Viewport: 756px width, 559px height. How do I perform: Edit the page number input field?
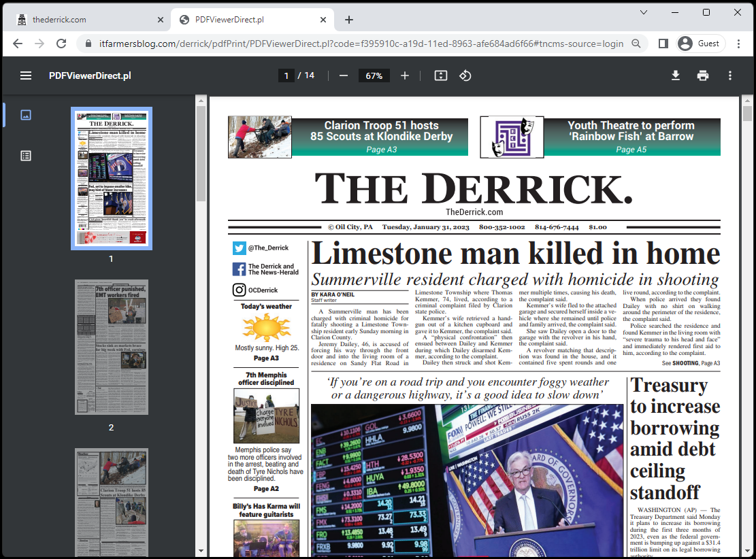click(286, 75)
